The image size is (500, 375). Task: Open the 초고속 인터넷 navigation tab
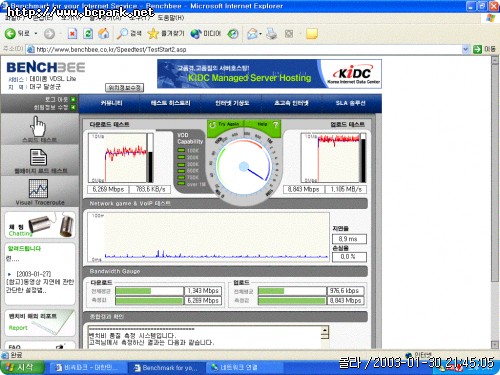click(x=291, y=103)
